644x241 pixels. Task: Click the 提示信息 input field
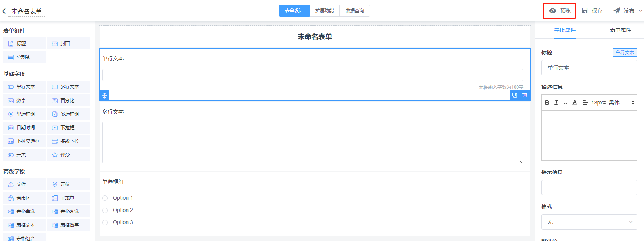(x=589, y=187)
